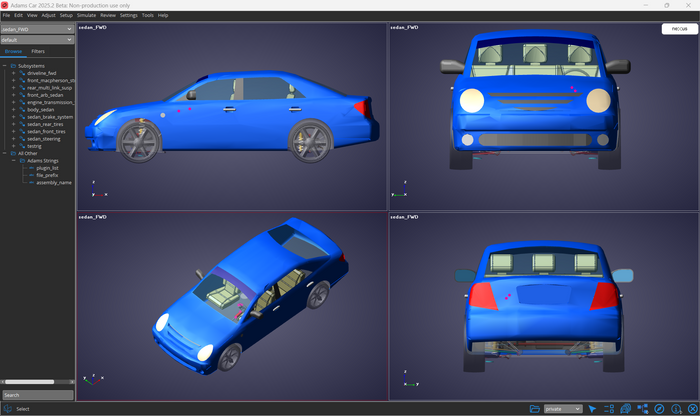This screenshot has width=700, height=416.
Task: Click the compass icon in the status bar
Action: coord(659,409)
